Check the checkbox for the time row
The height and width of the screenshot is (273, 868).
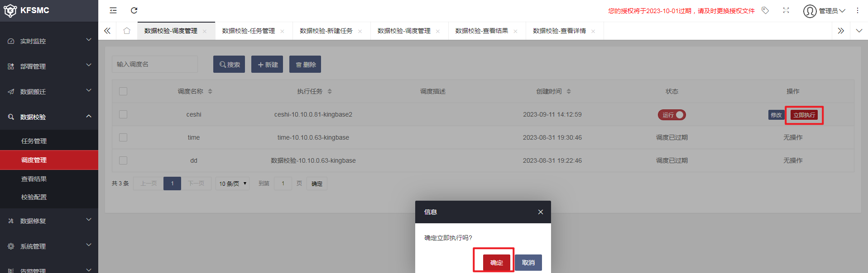[x=123, y=137]
